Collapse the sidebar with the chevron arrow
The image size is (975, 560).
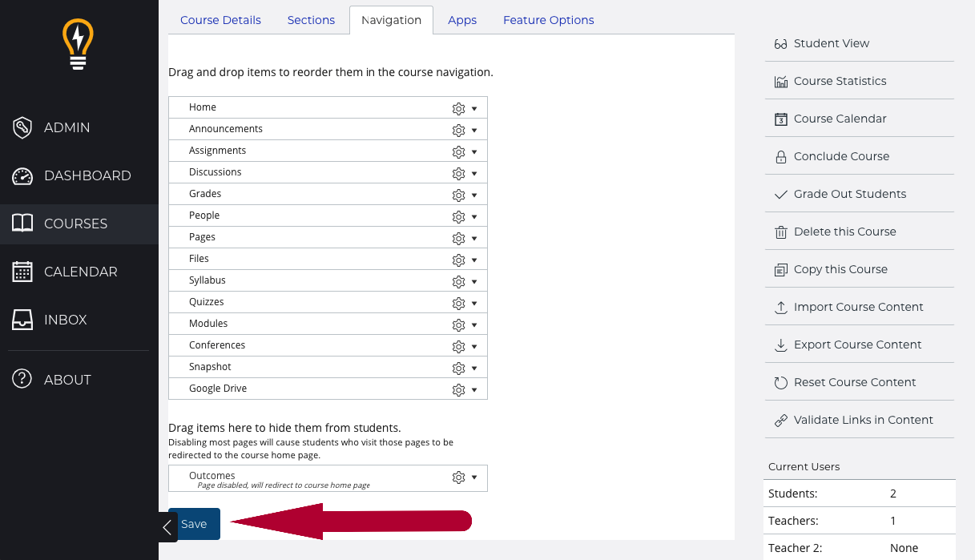point(167,527)
